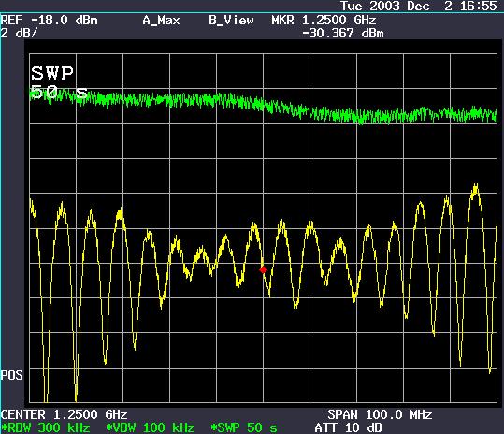Click the bottom SWP 50 s setting

click(x=244, y=427)
